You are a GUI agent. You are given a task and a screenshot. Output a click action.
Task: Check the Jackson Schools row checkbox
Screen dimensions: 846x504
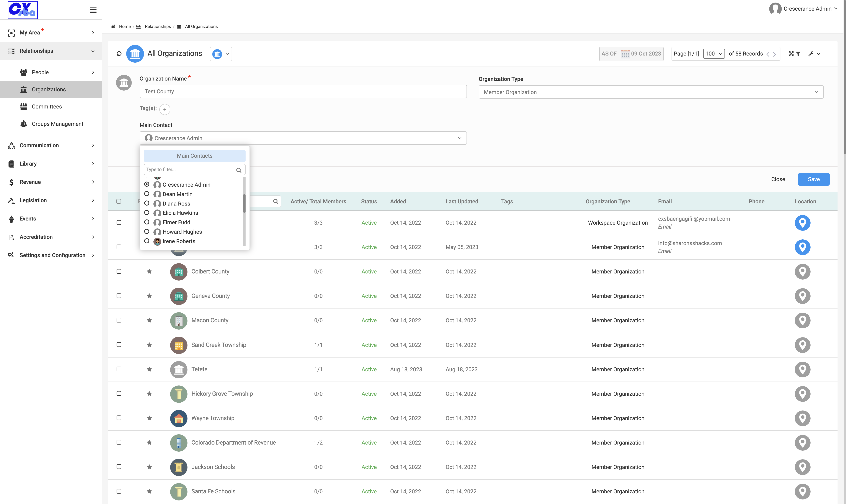click(x=119, y=467)
